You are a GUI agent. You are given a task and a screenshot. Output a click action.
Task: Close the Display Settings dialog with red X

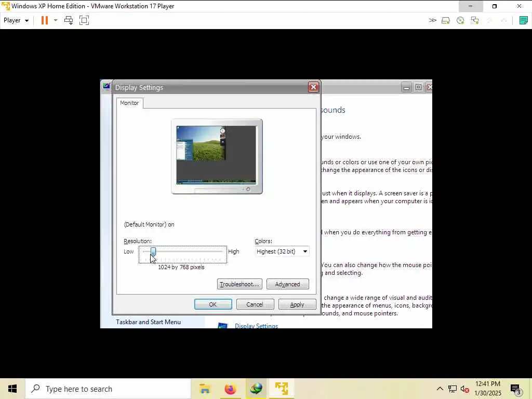tap(313, 87)
